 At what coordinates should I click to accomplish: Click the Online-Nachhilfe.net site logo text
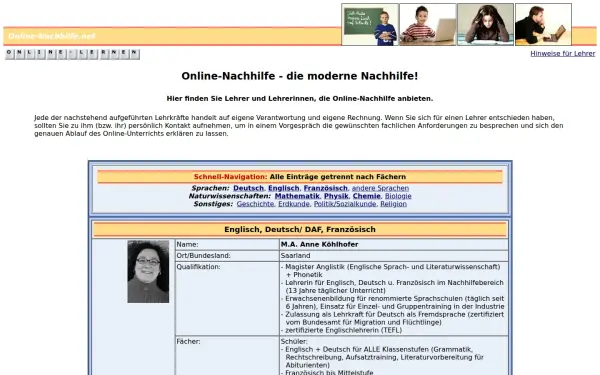[52, 36]
